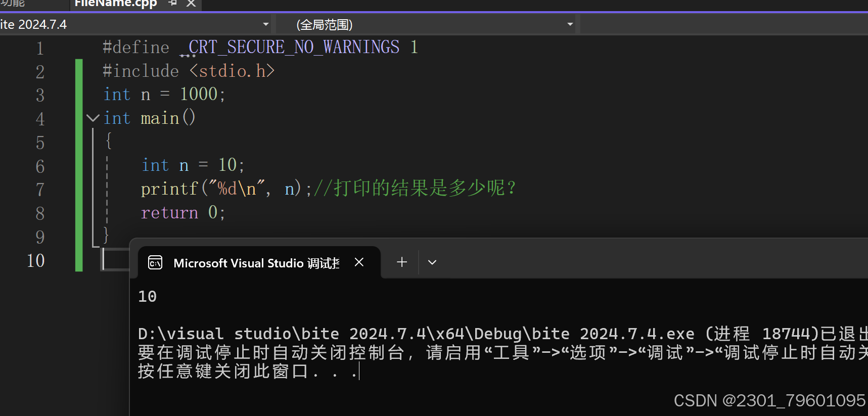Collapse the main() function block

tap(93, 118)
